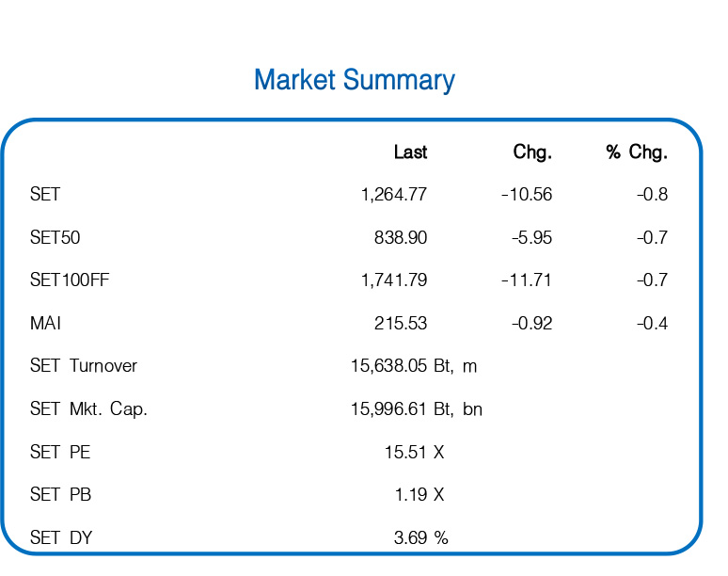728x576 pixels.
Task: Click the Chg. column header
Action: click(x=532, y=152)
